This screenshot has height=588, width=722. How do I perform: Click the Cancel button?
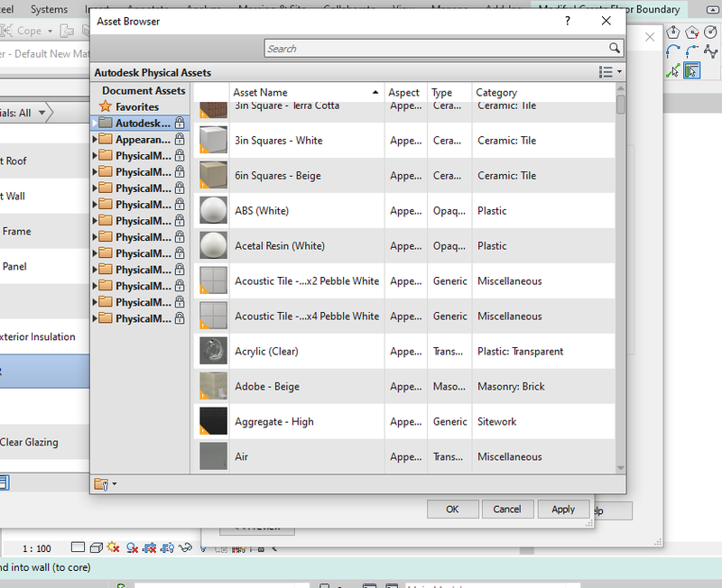507,510
